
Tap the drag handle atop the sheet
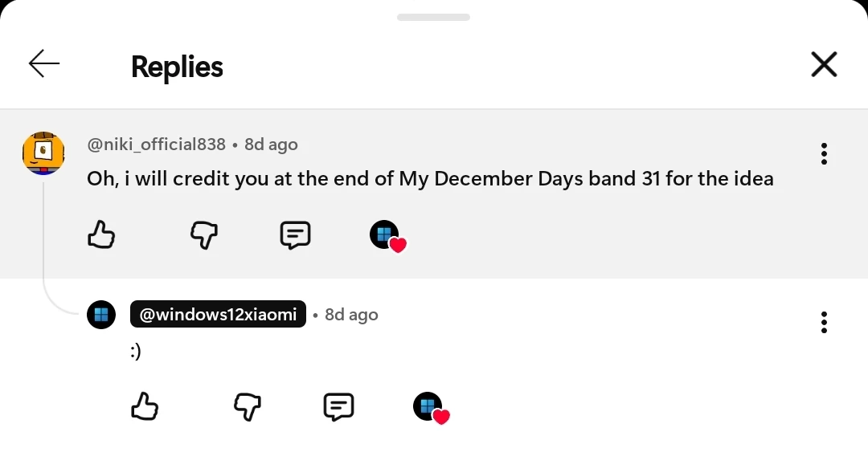pos(433,17)
